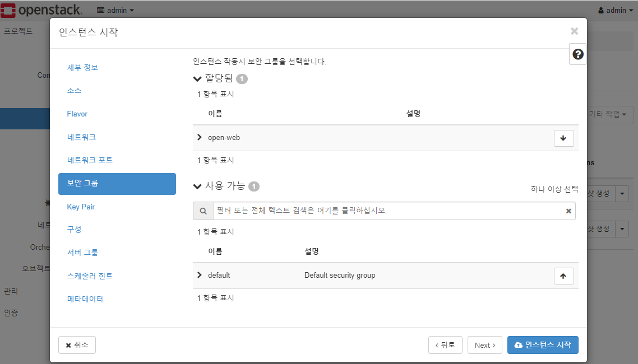Image resolution: width=638 pixels, height=364 pixels.
Task: Click the 인스턴스 시작 launch button
Action: click(x=543, y=345)
